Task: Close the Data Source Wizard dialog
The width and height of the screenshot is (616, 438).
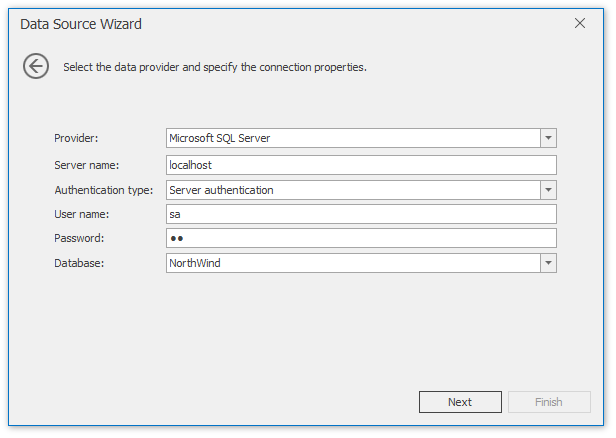Action: [x=579, y=23]
